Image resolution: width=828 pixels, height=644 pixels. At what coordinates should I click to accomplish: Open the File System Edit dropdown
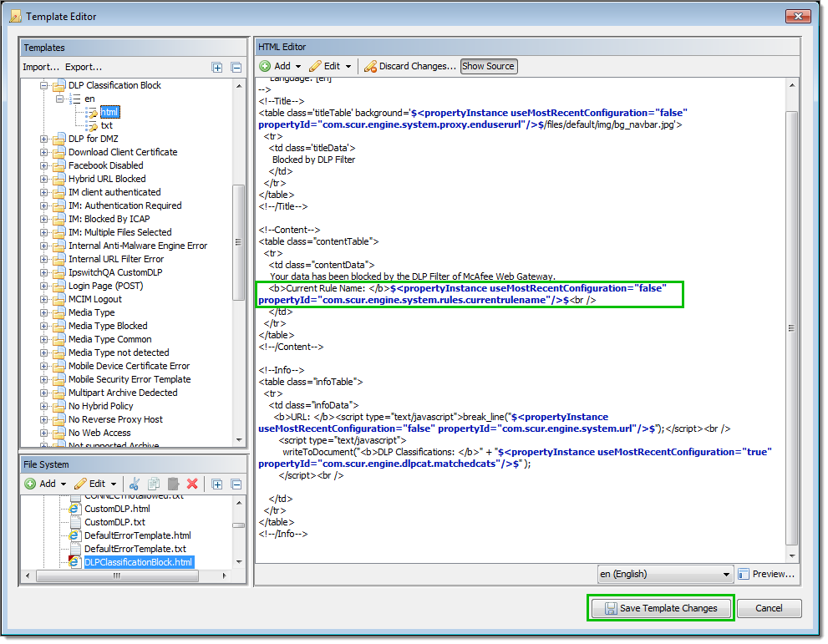pyautogui.click(x=96, y=484)
